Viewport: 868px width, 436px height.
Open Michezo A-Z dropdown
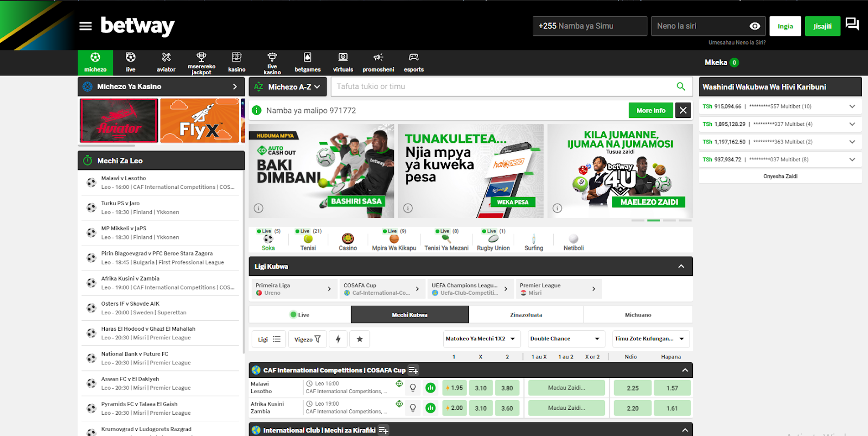point(288,86)
